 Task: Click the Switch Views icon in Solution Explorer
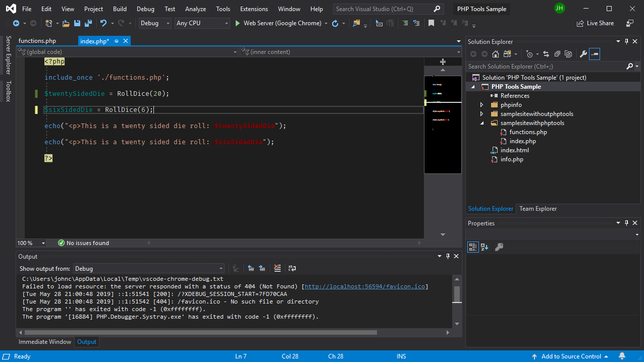[507, 54]
